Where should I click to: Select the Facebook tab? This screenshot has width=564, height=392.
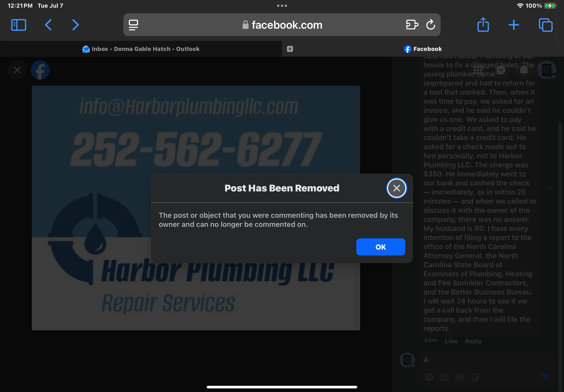(423, 49)
